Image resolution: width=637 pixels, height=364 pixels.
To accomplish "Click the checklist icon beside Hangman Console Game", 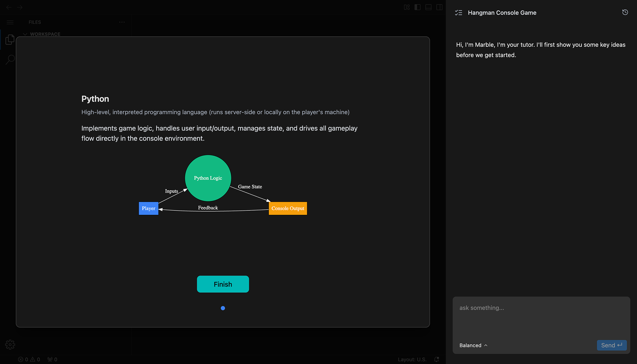I will 458,12.
